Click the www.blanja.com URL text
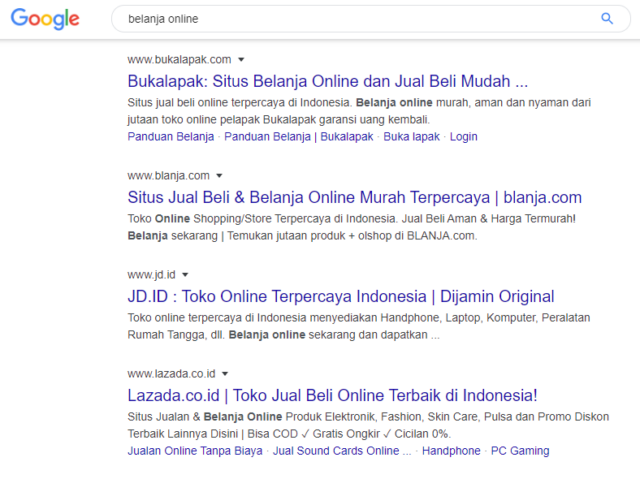 tap(169, 176)
